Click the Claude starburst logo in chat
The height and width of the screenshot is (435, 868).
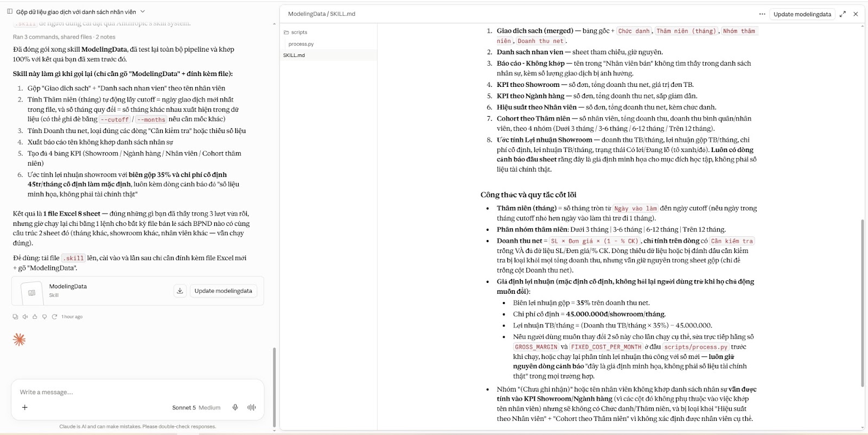(x=19, y=340)
